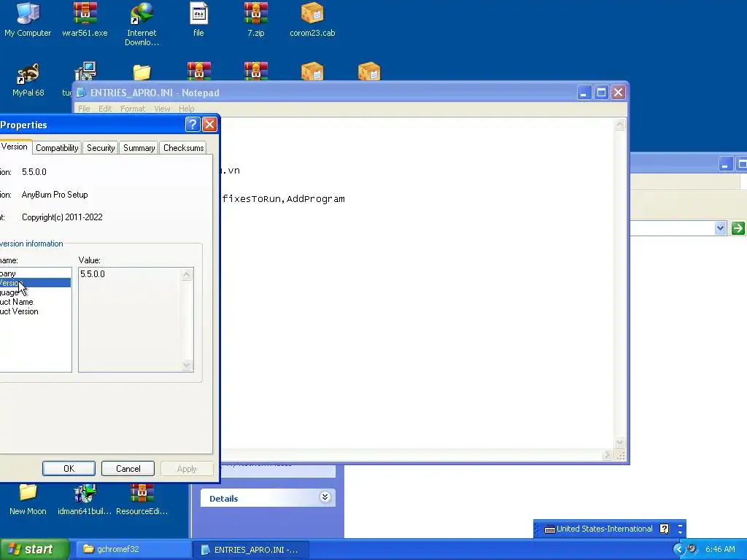747x560 pixels.
Task: Click United States-International language label
Action: tap(604, 529)
